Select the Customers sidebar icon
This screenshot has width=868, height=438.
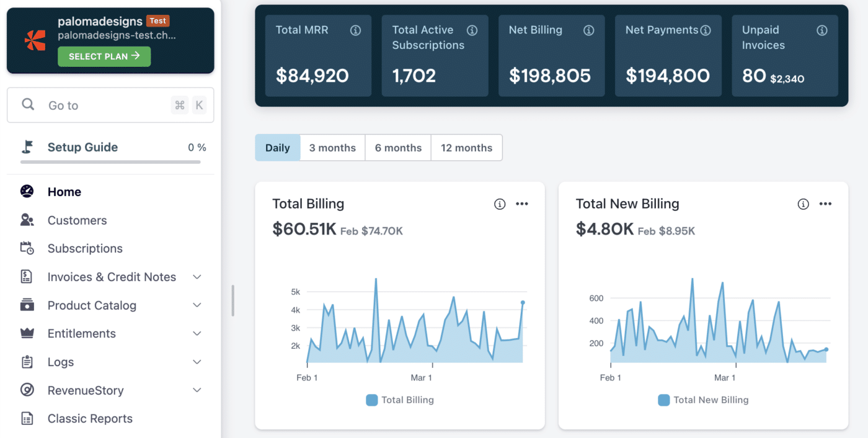(26, 220)
